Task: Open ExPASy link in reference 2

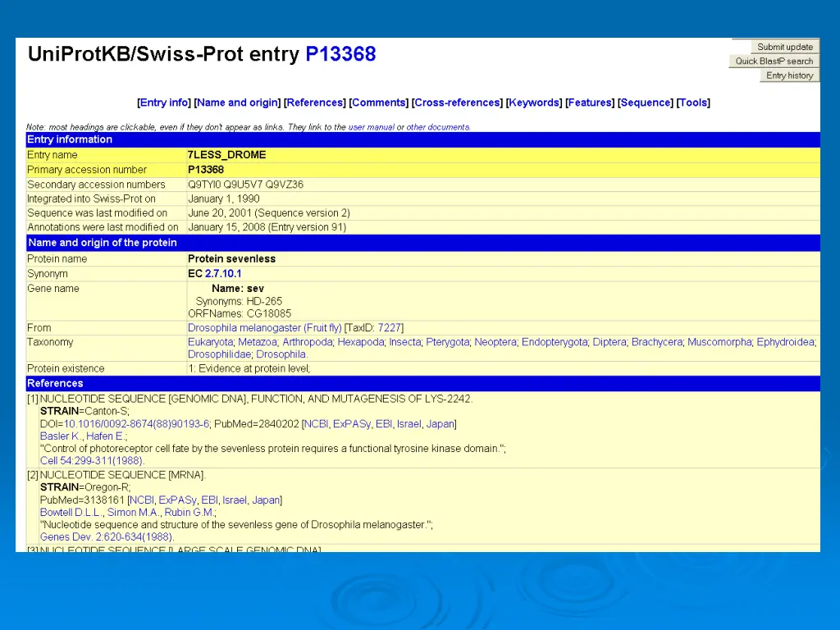Action: 177,500
